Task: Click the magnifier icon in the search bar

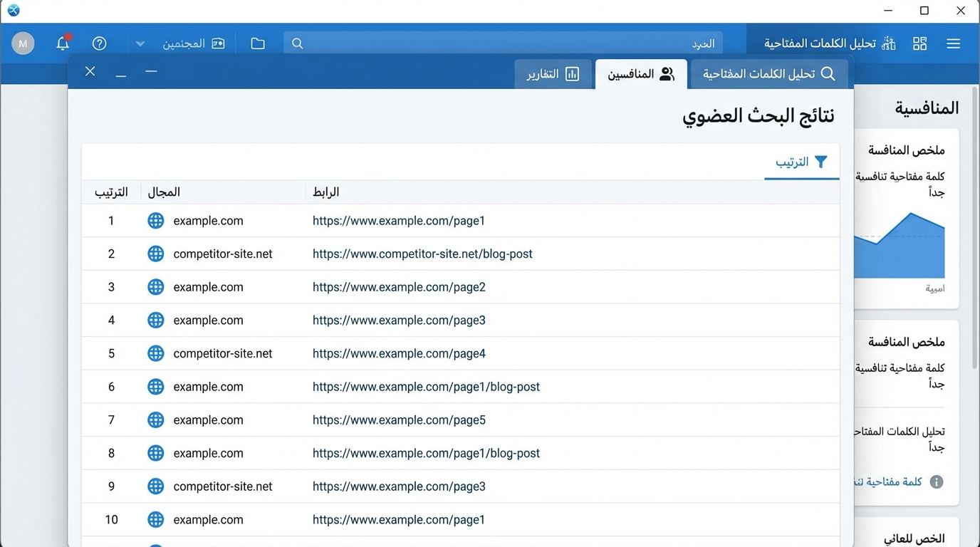Action: (x=297, y=43)
